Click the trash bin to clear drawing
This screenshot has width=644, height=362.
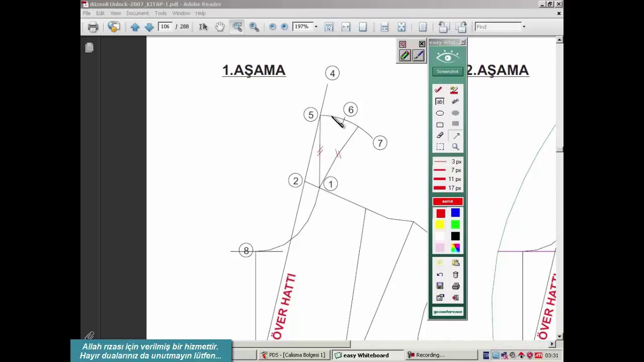[x=456, y=275]
